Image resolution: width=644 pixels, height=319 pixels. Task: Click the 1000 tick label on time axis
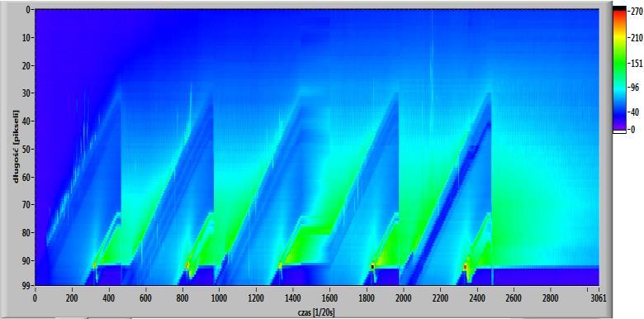tap(219, 298)
